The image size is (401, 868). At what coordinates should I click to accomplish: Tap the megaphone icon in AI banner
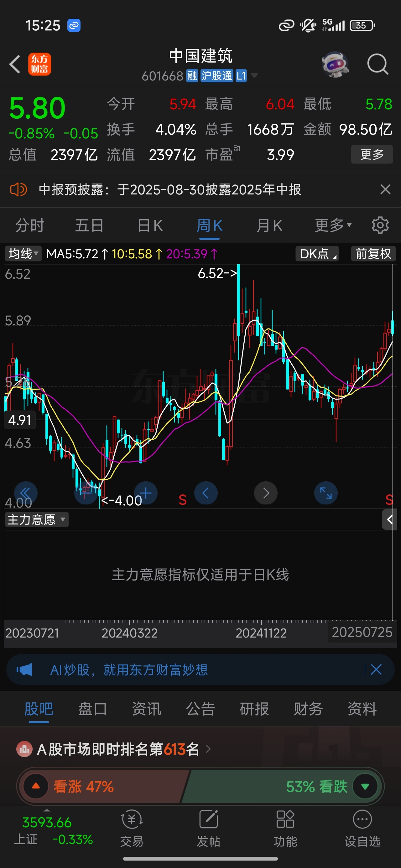coord(24,669)
